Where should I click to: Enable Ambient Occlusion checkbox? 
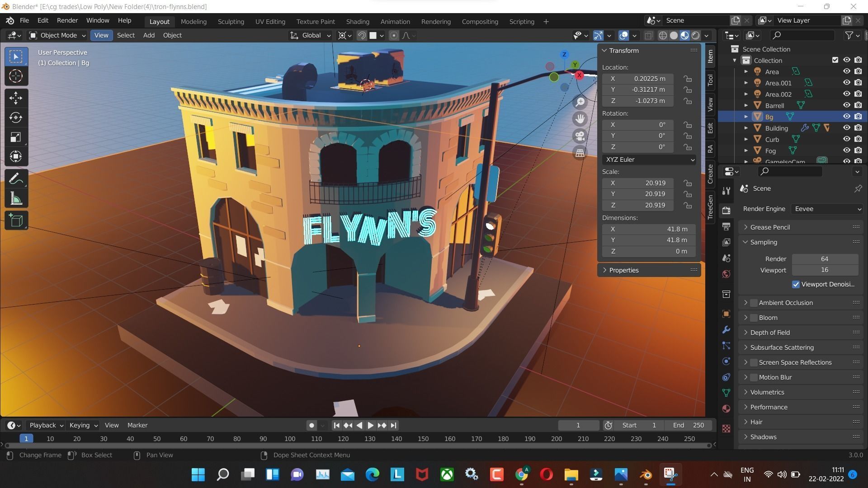[x=754, y=303]
